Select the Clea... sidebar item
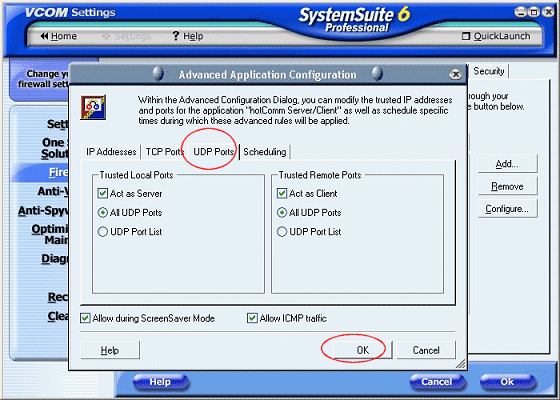This screenshot has width=560, height=400. 58,316
